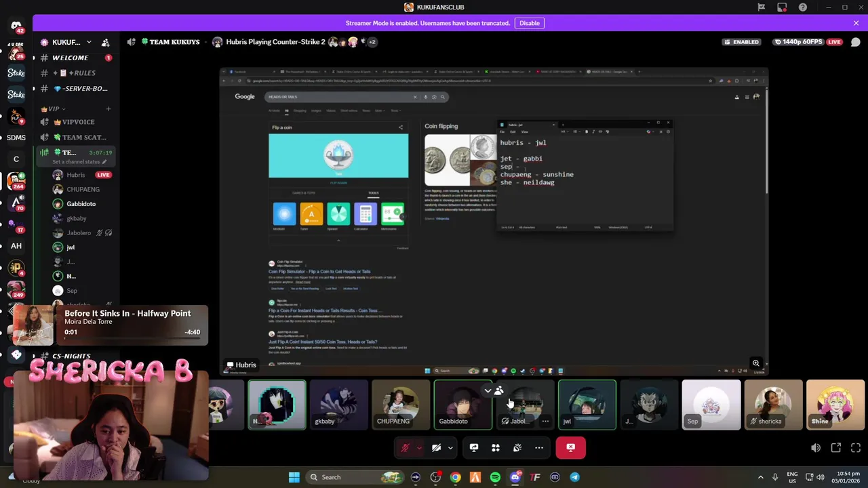Open more options ellipsis in call controls

click(x=539, y=447)
